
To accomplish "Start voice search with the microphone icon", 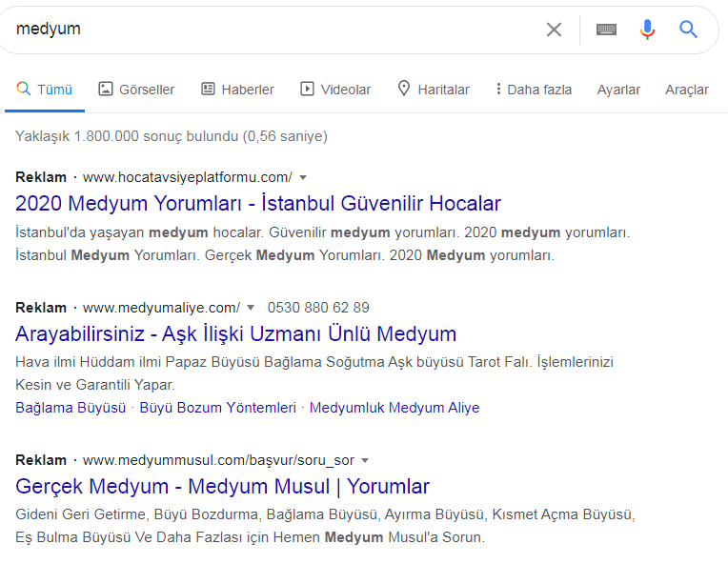I will 647,30.
